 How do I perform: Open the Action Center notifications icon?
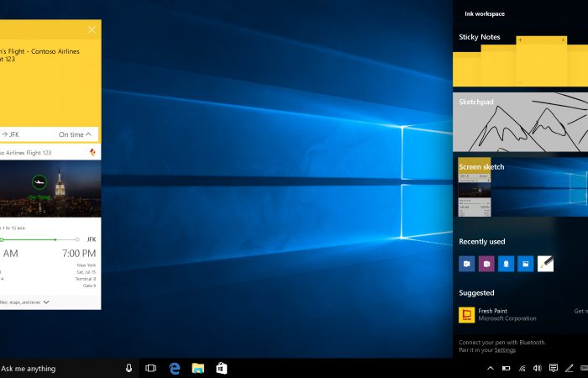pos(553,368)
